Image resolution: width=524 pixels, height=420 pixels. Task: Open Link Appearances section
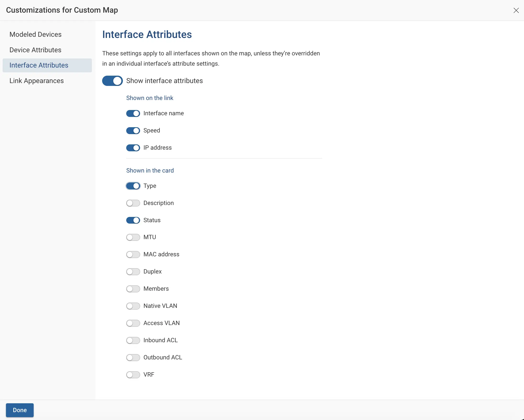(x=37, y=81)
